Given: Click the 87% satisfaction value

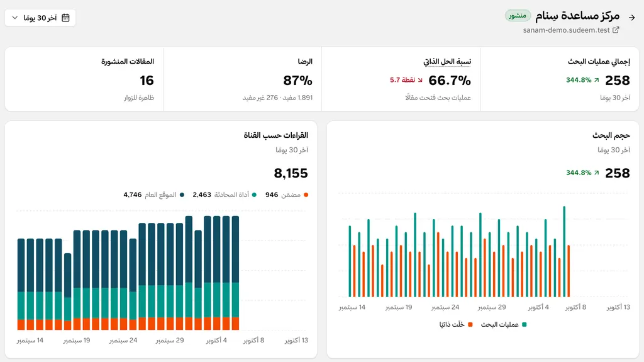Looking at the screenshot, I should point(297,80).
